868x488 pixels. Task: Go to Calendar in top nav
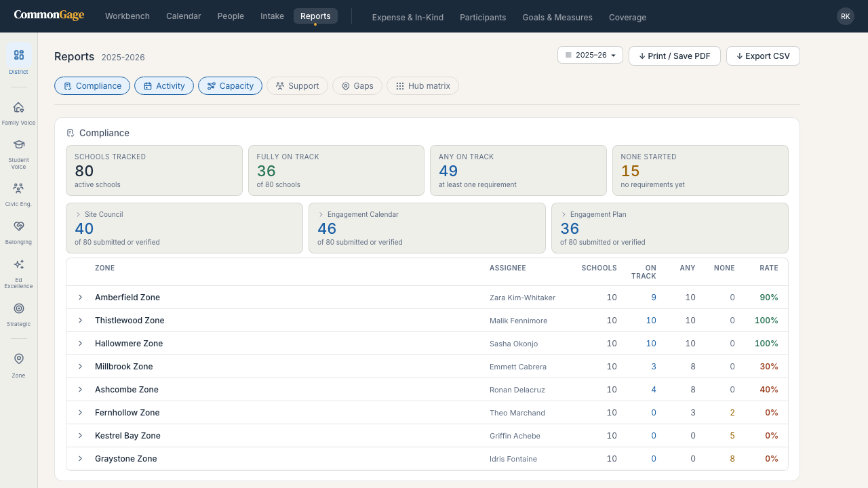tap(184, 16)
